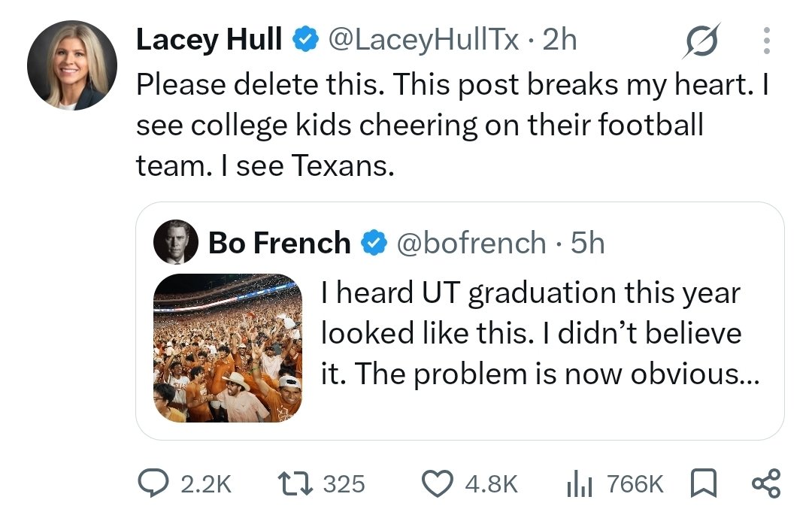Viewport: 812px width, 518px height.
Task: Open Lacey Hull's profile picture
Action: pyautogui.click(x=72, y=65)
